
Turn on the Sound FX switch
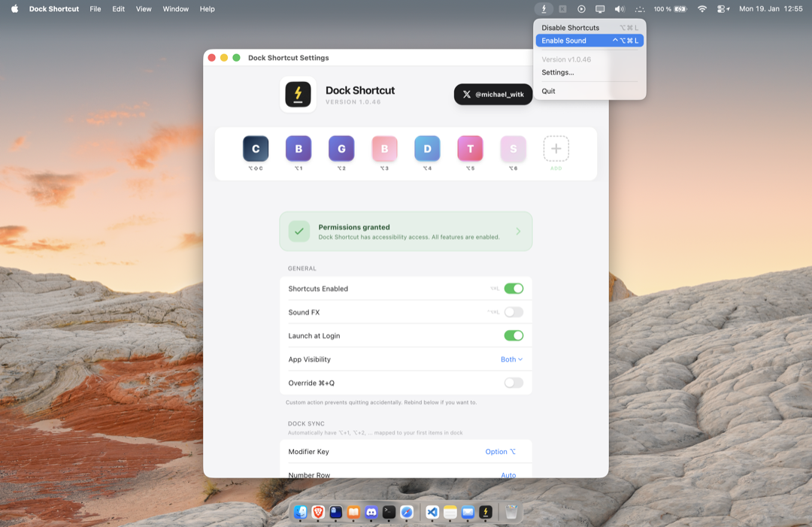[514, 312]
